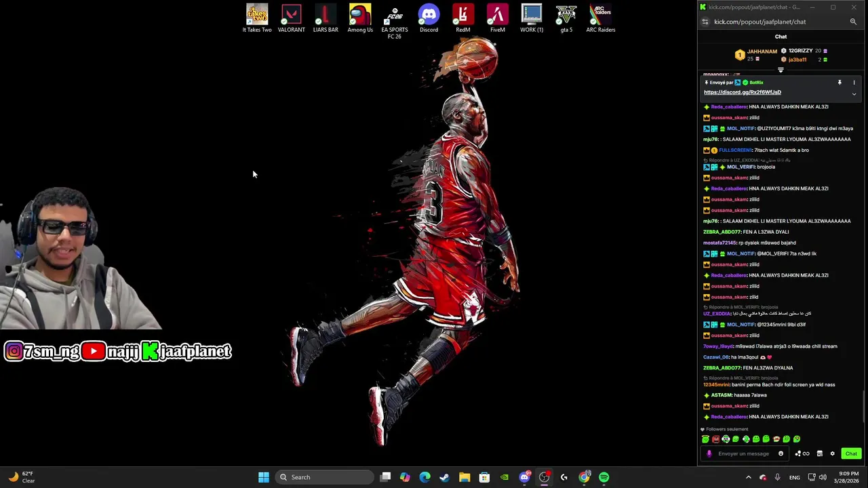Open the Kick shop icon beside settings
868x488 pixels.
click(819, 453)
